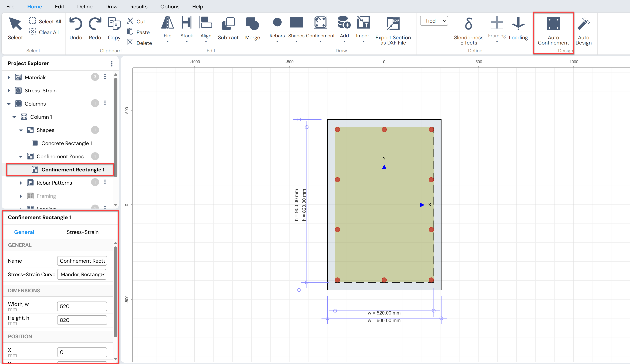Click the Delete button in Clipboard

(x=140, y=43)
